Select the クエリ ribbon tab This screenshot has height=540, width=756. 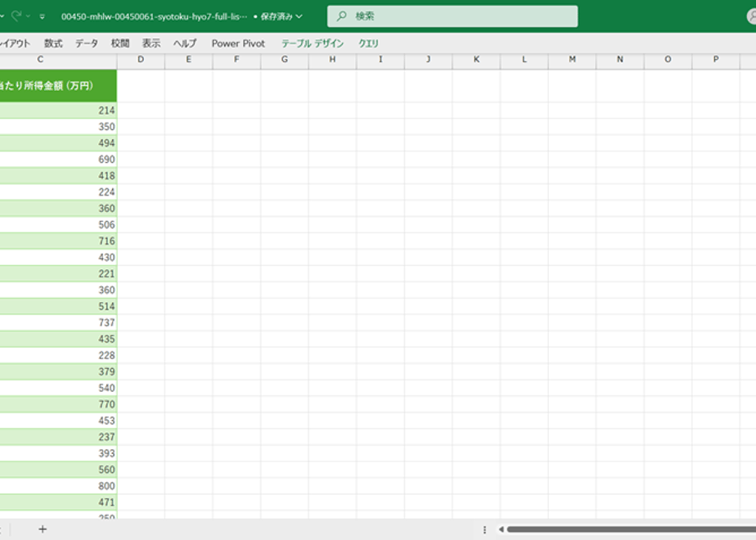368,43
